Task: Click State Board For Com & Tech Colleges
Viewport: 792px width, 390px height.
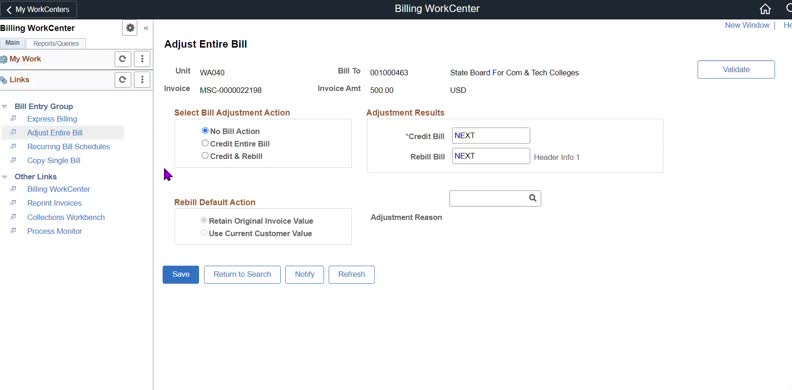Action: pos(514,73)
